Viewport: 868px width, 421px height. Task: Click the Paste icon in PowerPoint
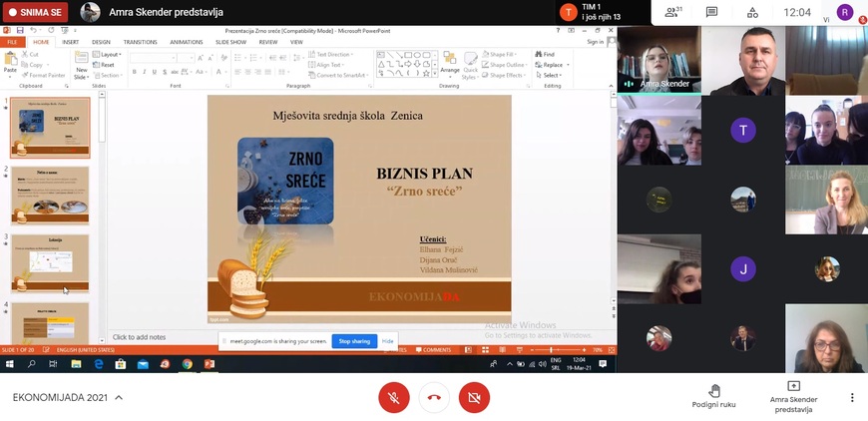10,59
